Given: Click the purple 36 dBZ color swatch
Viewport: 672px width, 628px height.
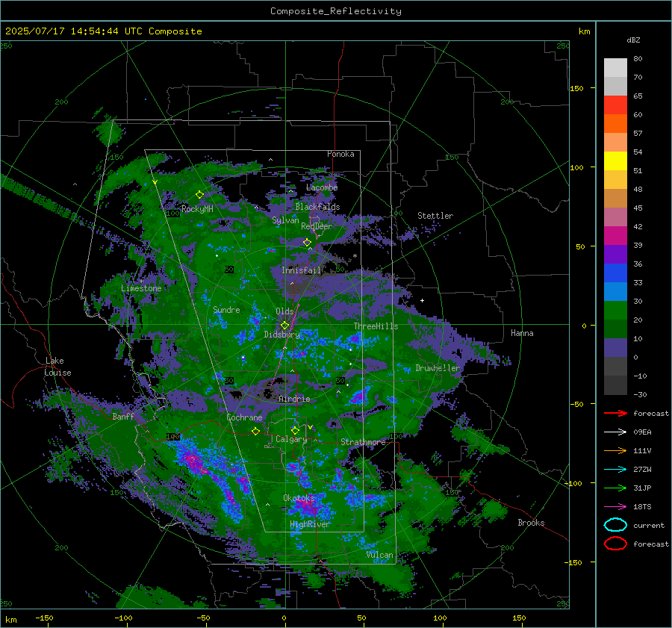Looking at the screenshot, I should click(615, 254).
